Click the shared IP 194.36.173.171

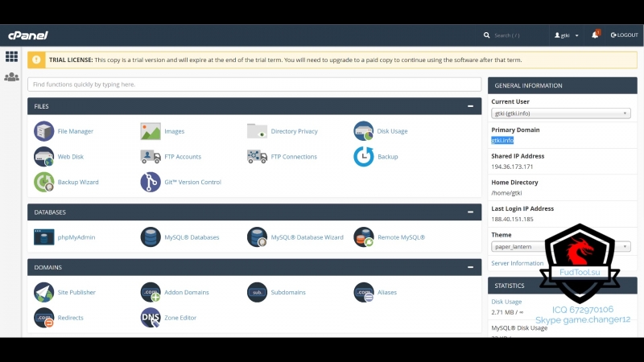[x=512, y=167]
